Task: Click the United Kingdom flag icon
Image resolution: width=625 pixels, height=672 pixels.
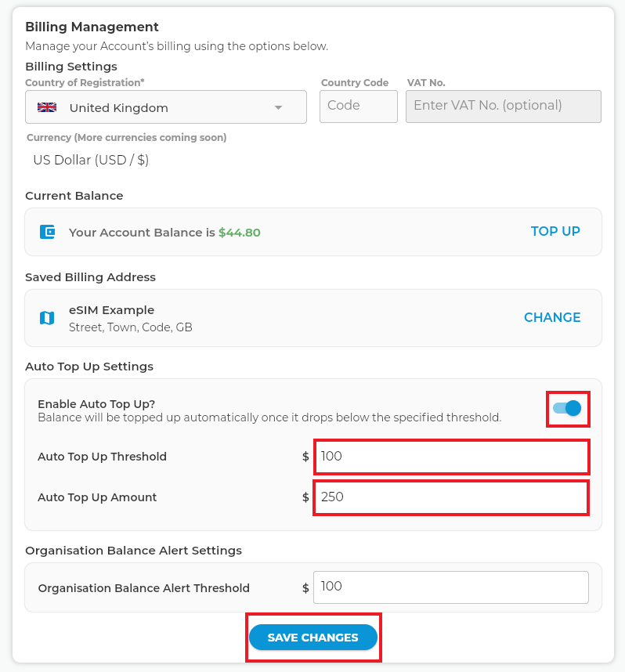Action: pos(47,107)
